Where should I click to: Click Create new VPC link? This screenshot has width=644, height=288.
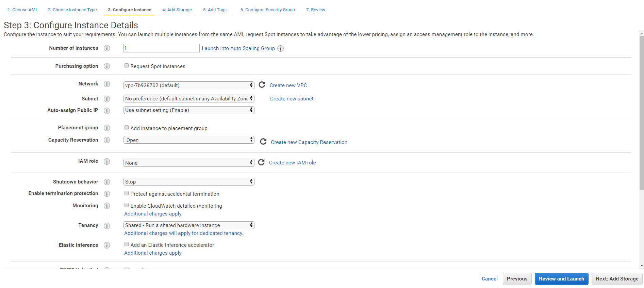pos(288,85)
